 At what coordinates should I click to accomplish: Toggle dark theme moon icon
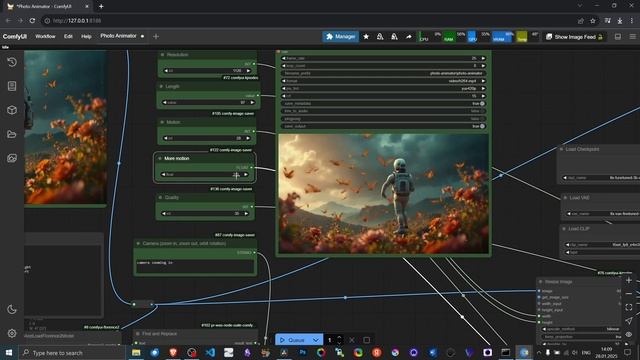click(12, 309)
